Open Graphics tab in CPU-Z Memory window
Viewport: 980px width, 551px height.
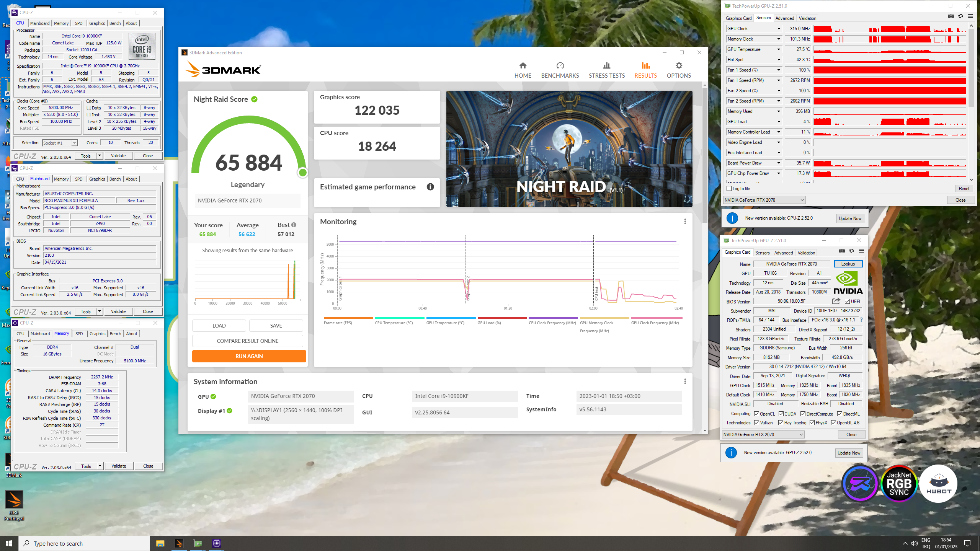click(97, 334)
